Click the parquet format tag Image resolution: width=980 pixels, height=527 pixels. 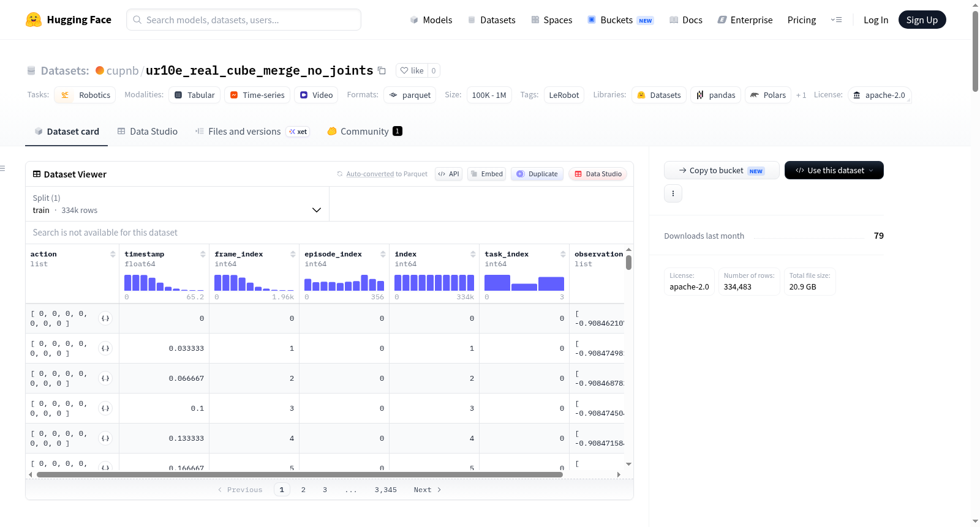click(x=410, y=95)
